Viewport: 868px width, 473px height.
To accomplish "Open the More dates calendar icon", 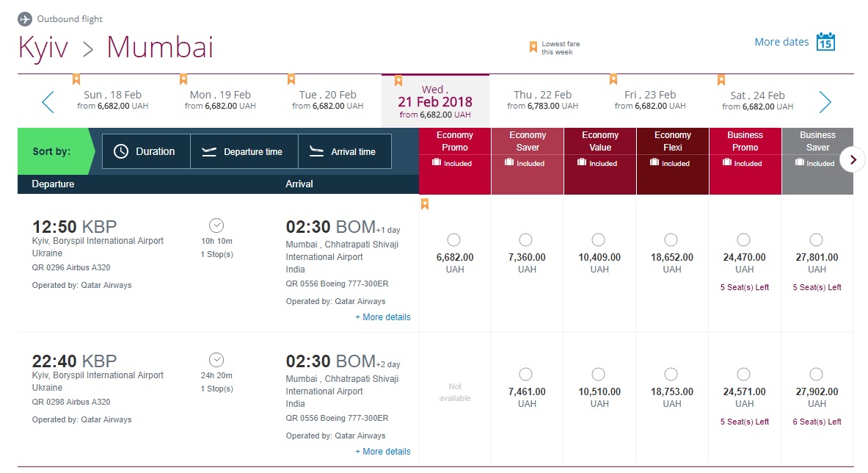I will 825,42.
